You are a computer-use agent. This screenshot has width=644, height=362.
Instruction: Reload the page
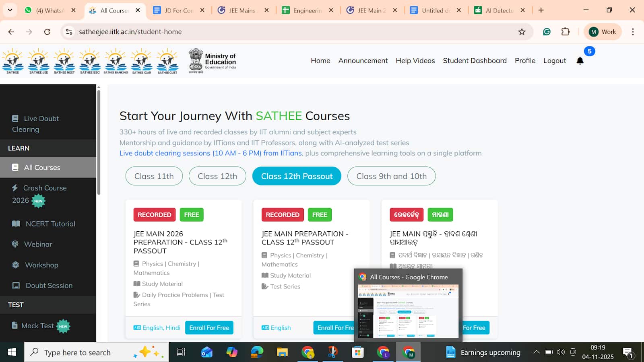point(47,32)
